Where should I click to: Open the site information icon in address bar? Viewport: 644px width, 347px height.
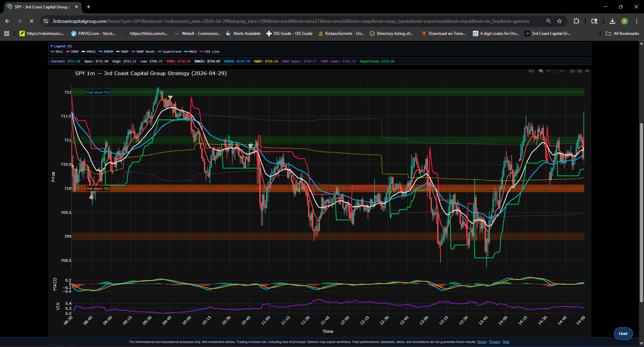pyautogui.click(x=46, y=21)
